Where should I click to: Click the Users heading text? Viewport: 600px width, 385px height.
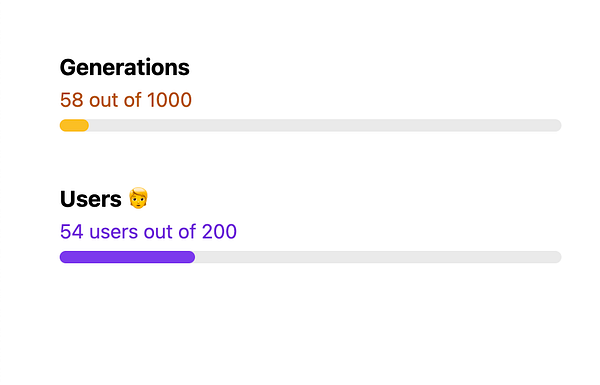point(91,199)
